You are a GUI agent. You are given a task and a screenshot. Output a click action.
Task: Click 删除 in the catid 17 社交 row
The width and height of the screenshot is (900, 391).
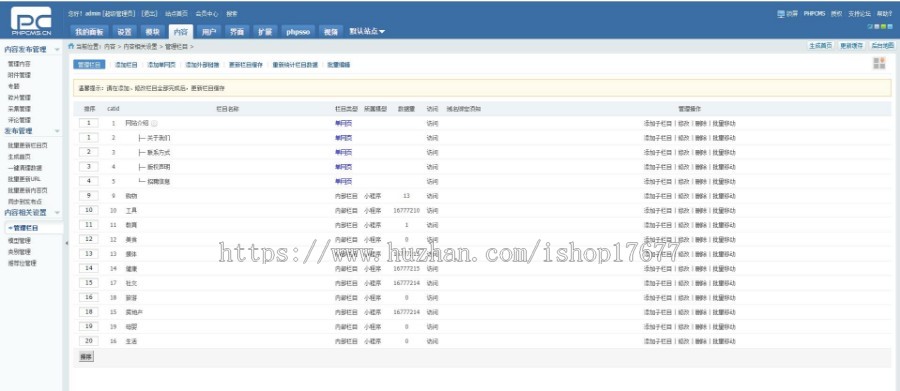coord(700,283)
